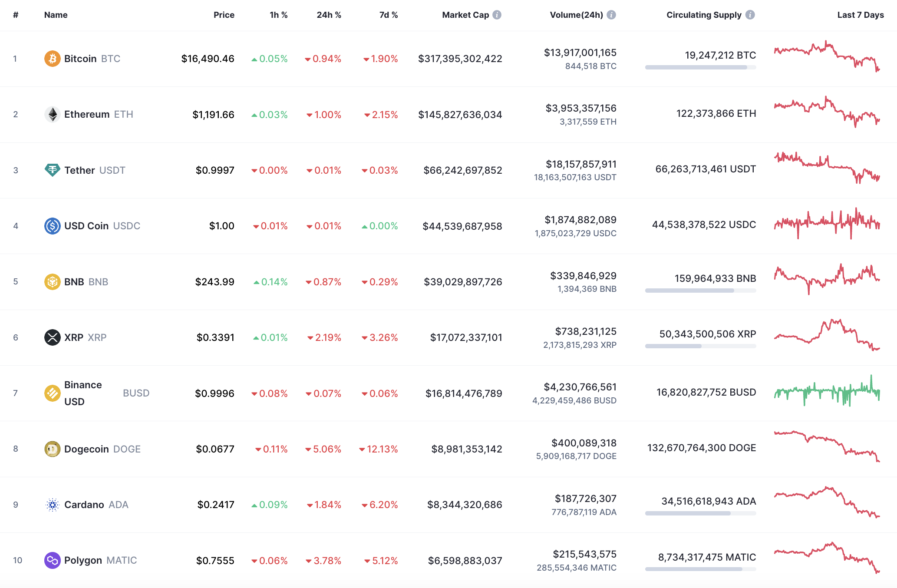Select the Tether USDT logo icon
This screenshot has width=897, height=588.
click(52, 170)
